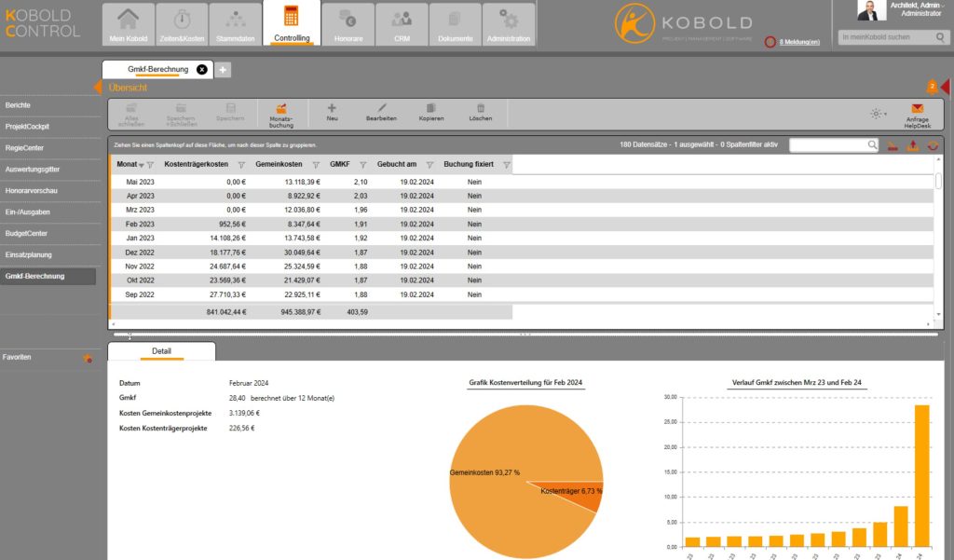
Task: Click the Löschen trash icon
Action: click(481, 108)
